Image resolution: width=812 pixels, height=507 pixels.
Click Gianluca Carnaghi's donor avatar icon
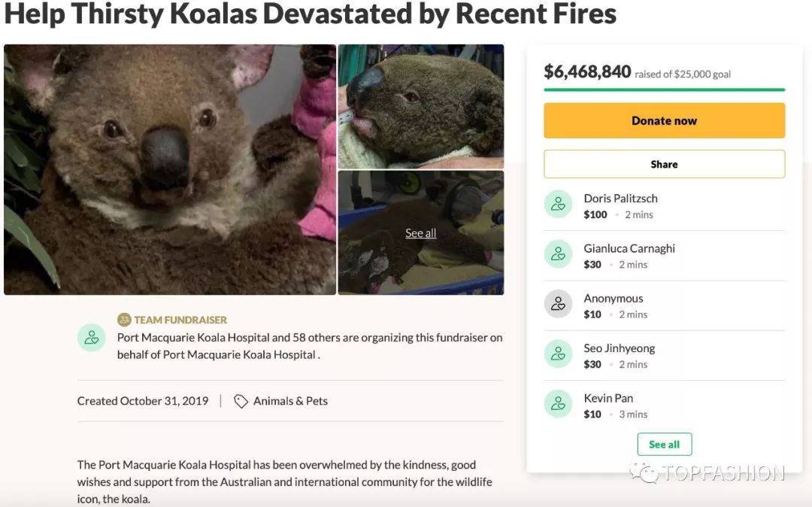[558, 254]
